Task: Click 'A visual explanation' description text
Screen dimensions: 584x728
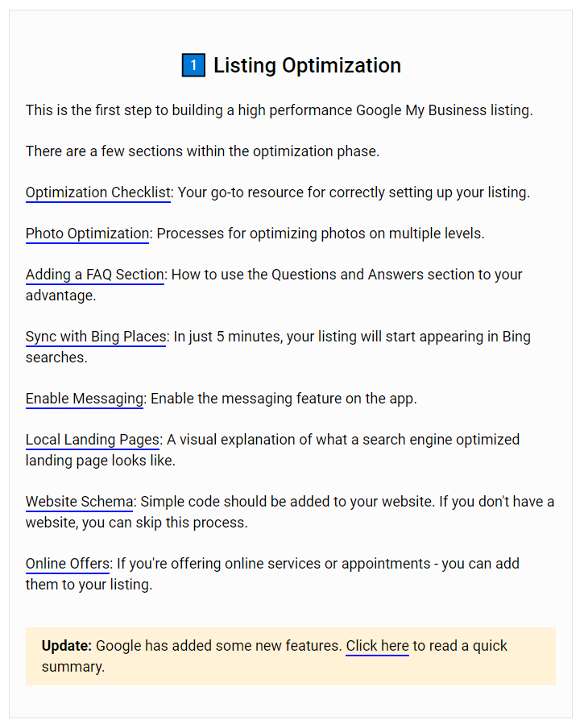Action: (343, 440)
